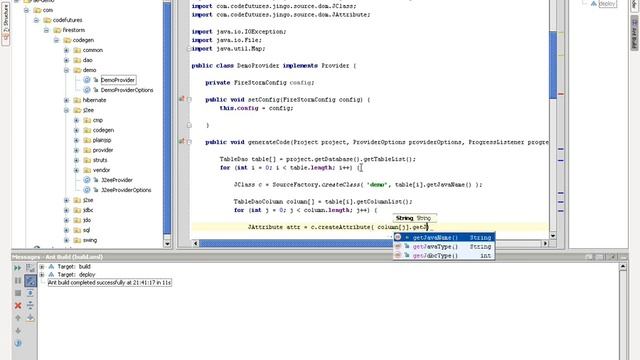Expand Target: build node
The height and width of the screenshot is (360, 640).
pyautogui.click(x=42, y=267)
